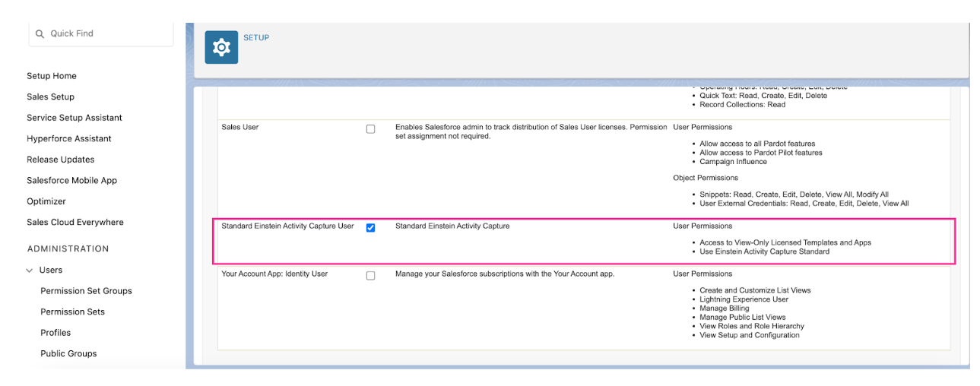This screenshot has width=980, height=386.
Task: Click Standard Einstein Activity Capture User name
Action: pyautogui.click(x=287, y=226)
